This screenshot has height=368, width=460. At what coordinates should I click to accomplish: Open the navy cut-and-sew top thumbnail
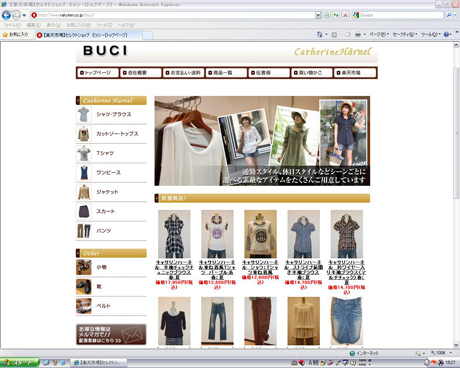tap(174, 321)
